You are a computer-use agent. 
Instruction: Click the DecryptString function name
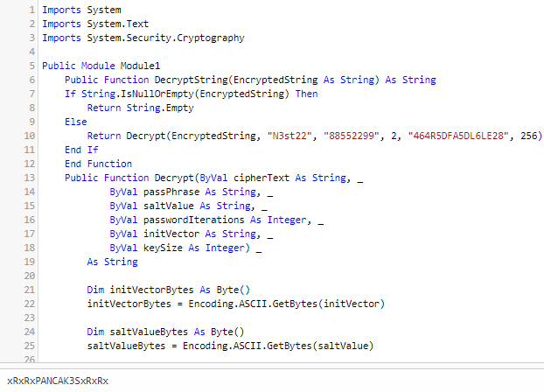click(x=192, y=80)
